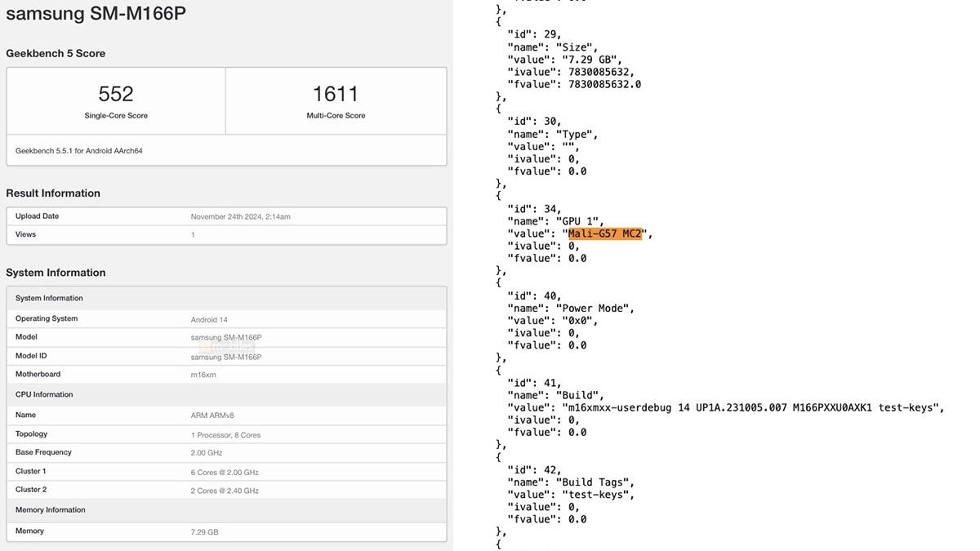
Task: Click the 552 single-core score
Action: [116, 94]
